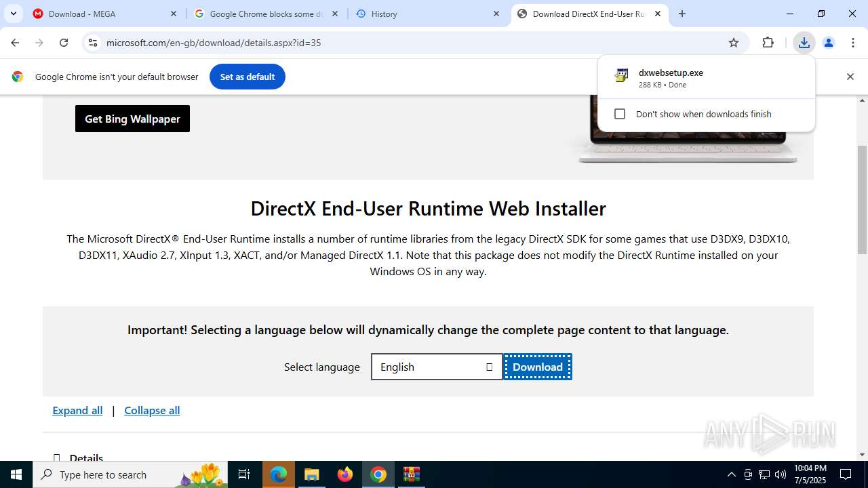Click the network tray icon

pos(764,474)
